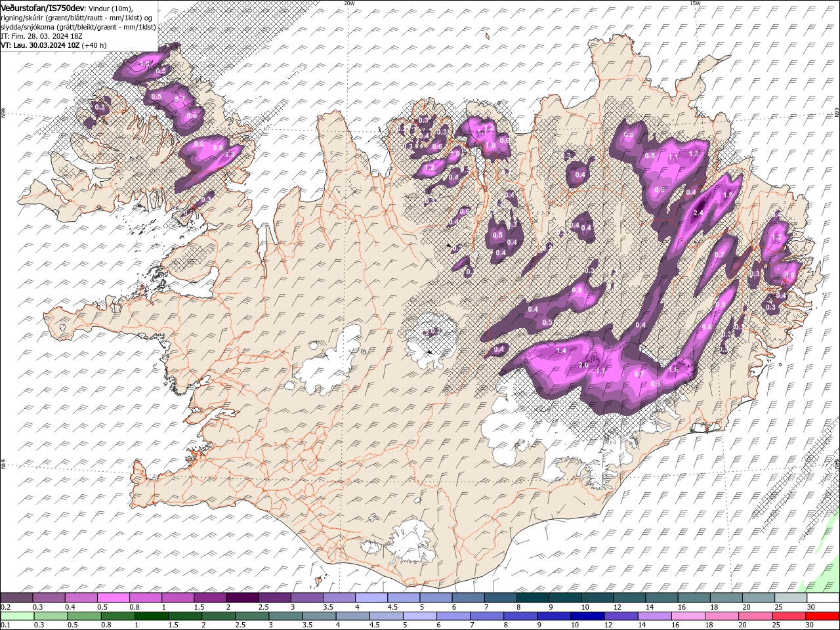
Task: Click the Veðurstofan/IS750dev title text
Action: pyautogui.click(x=43, y=7)
